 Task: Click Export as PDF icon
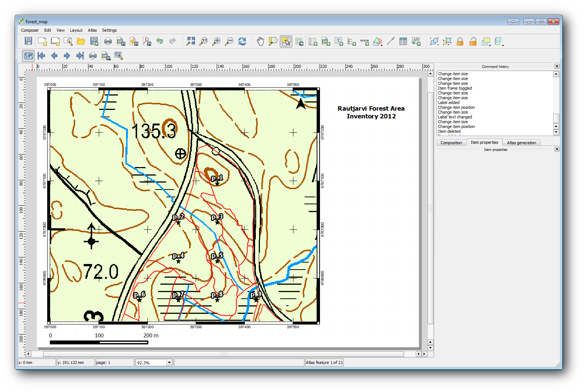pyautogui.click(x=147, y=41)
